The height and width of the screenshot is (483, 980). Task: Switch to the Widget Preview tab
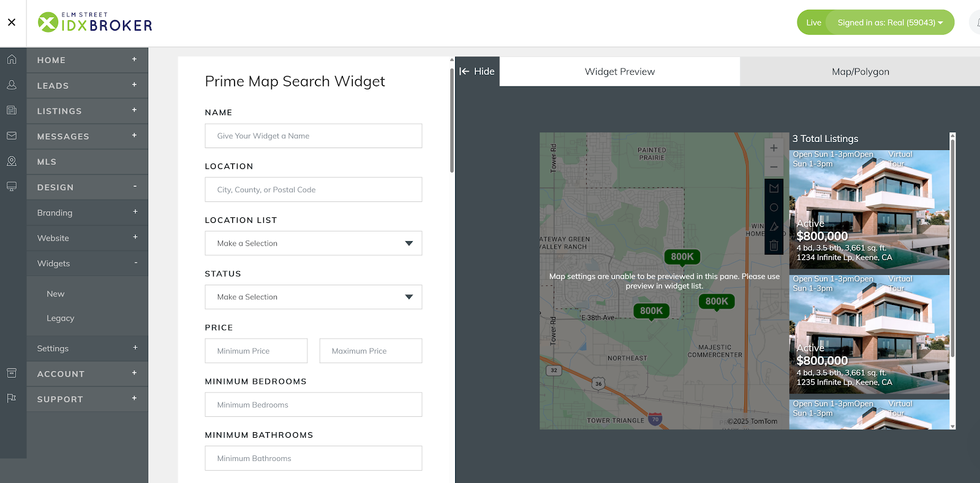pyautogui.click(x=619, y=72)
